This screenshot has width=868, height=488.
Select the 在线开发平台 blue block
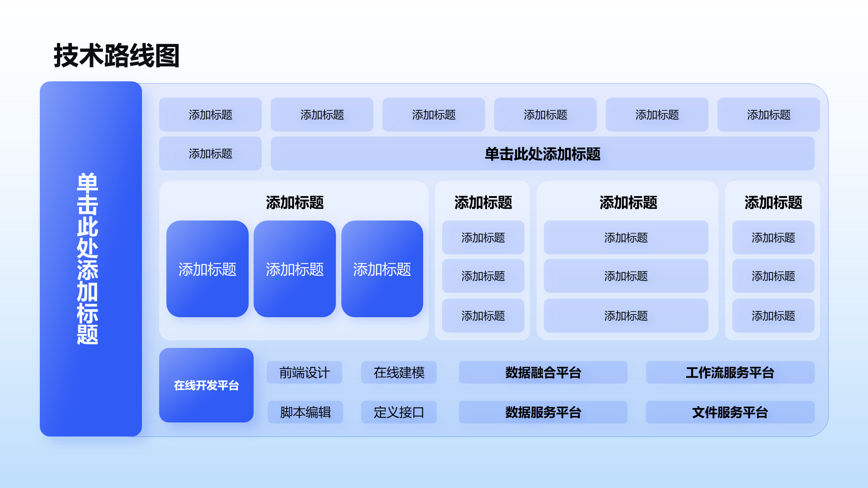coord(206,385)
